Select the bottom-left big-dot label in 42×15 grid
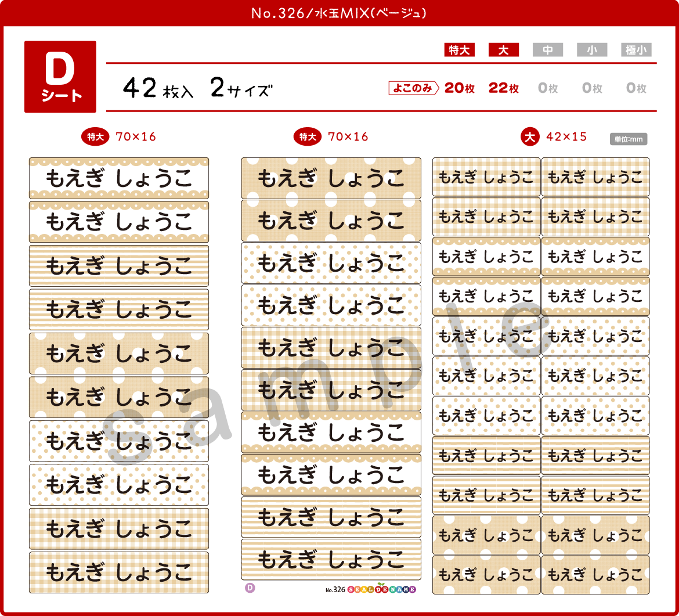This screenshot has width=679, height=616. coord(486,574)
